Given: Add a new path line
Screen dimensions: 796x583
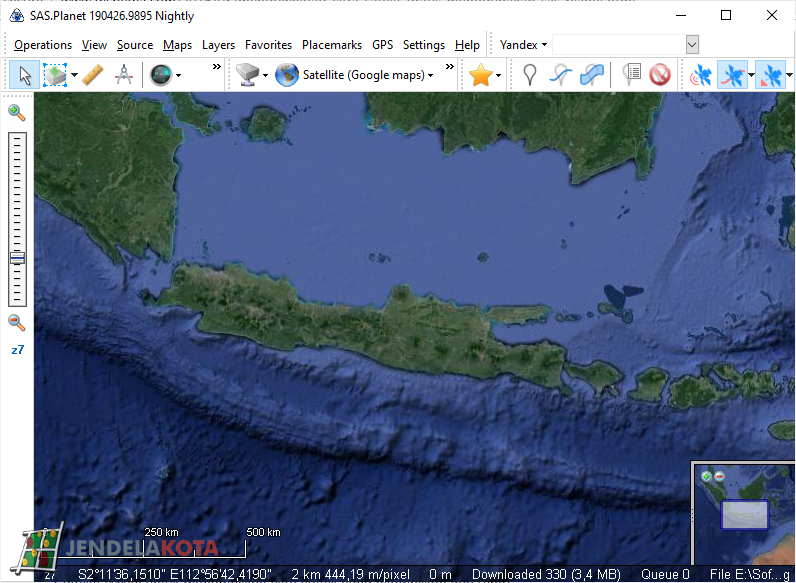Looking at the screenshot, I should click(x=560, y=75).
